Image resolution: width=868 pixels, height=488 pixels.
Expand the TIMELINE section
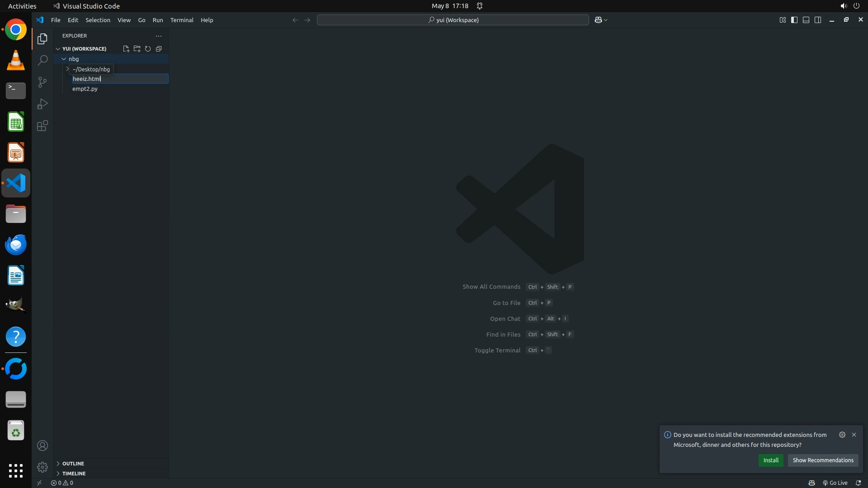point(74,474)
